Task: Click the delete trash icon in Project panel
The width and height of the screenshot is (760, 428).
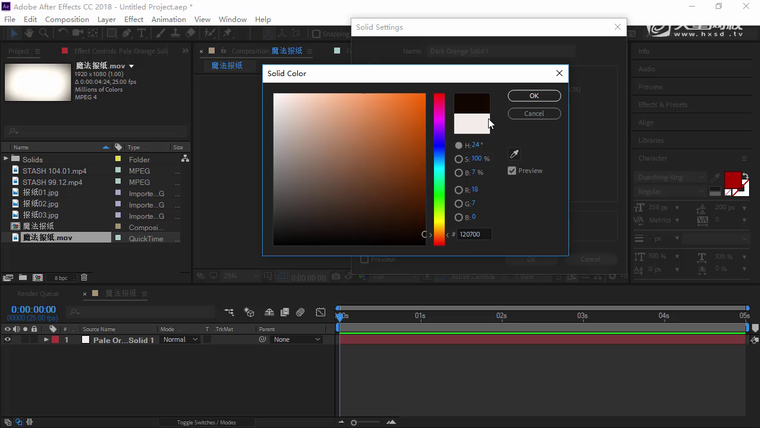Action: point(84,277)
